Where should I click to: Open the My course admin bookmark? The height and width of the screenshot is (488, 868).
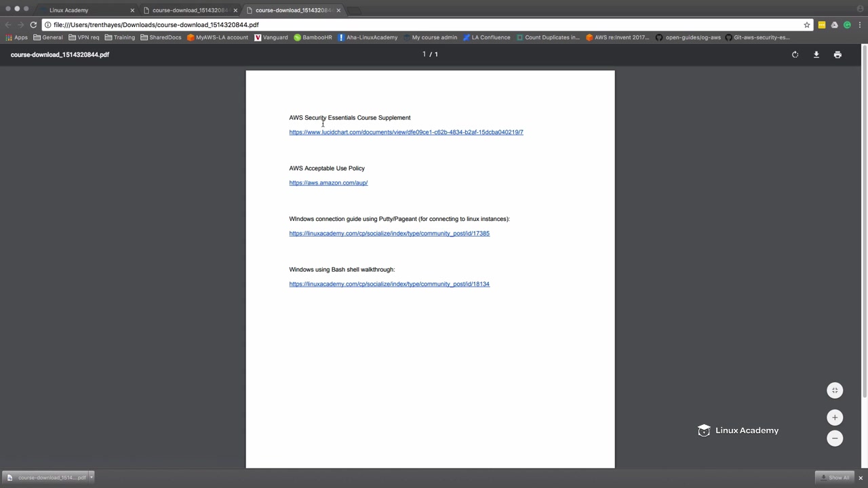point(430,37)
